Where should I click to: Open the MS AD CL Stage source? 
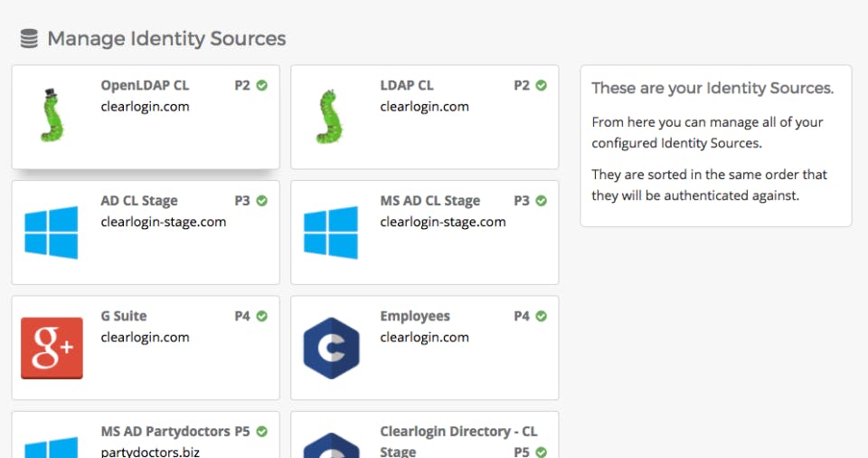click(x=429, y=201)
